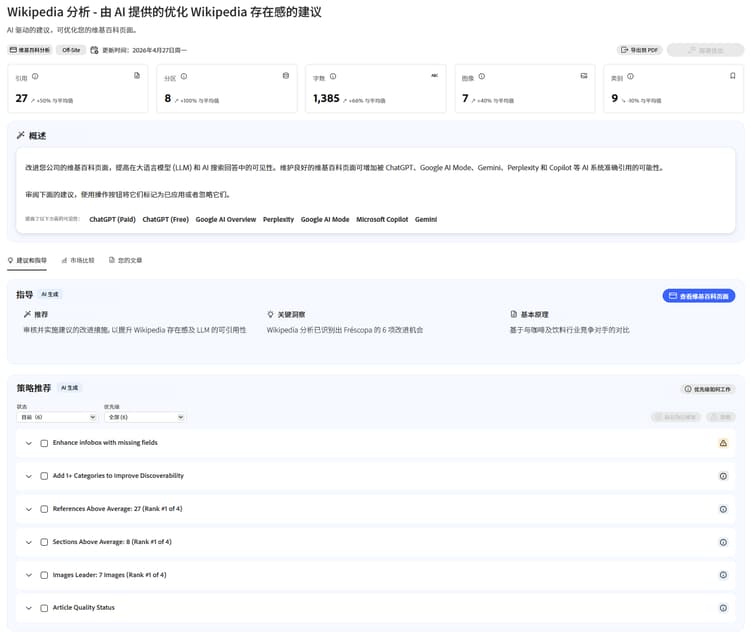Screen dimensions: 750x633
Task: Open the 状态 filter dropdown
Action: (x=57, y=417)
